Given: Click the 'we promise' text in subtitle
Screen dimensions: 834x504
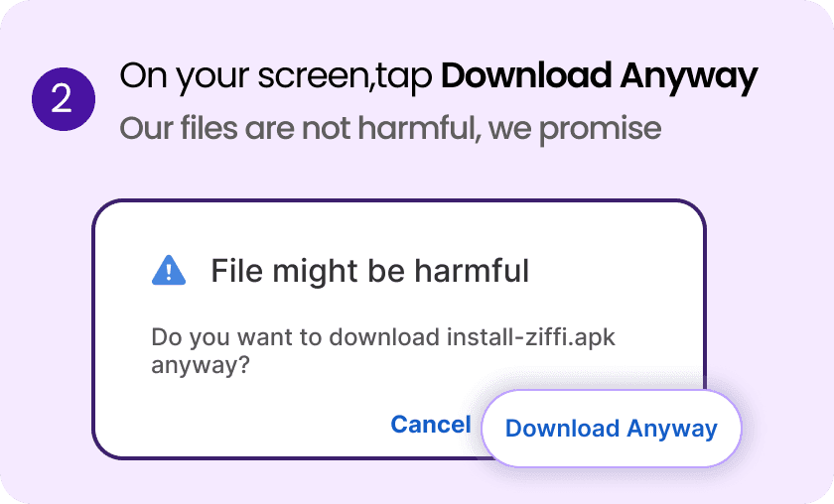Looking at the screenshot, I should coord(575,129).
